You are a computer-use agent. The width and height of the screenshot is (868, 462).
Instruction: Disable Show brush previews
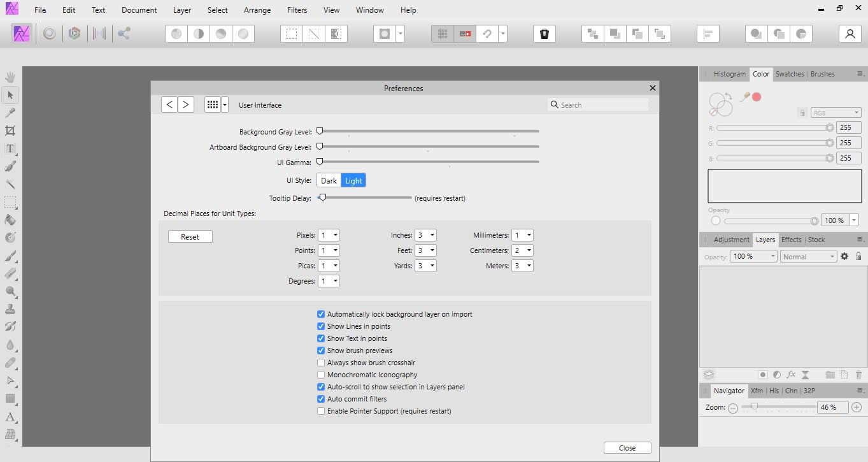(x=321, y=350)
